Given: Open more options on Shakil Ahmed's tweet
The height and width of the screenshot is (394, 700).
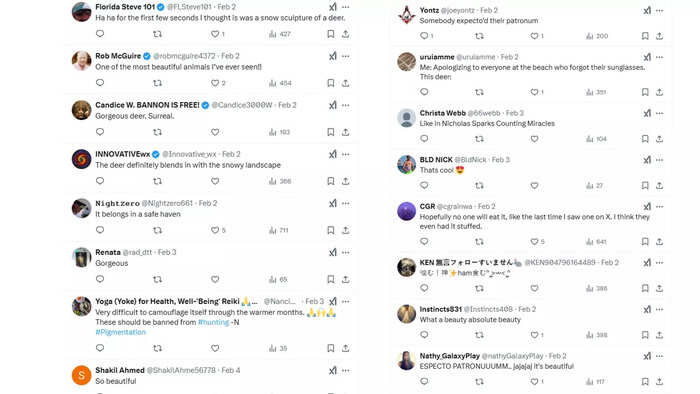Looking at the screenshot, I should click(x=346, y=370).
